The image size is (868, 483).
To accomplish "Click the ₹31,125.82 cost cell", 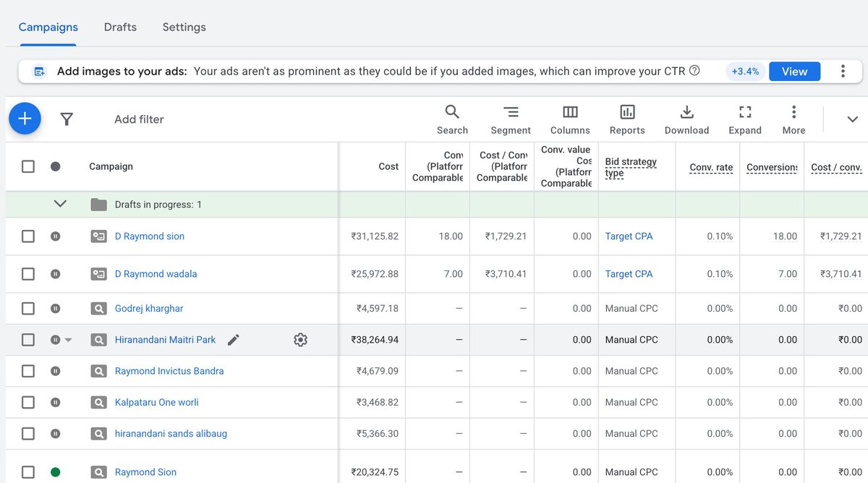I will [x=375, y=236].
